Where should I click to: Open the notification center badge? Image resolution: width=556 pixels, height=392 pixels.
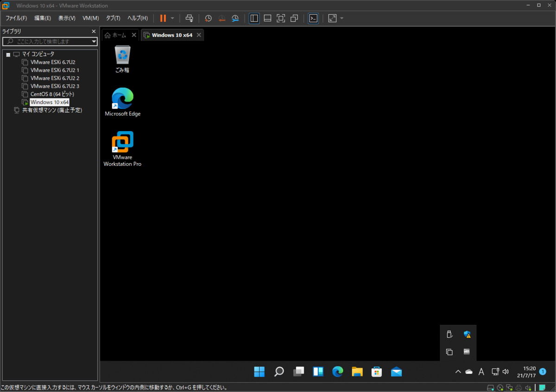(x=543, y=372)
